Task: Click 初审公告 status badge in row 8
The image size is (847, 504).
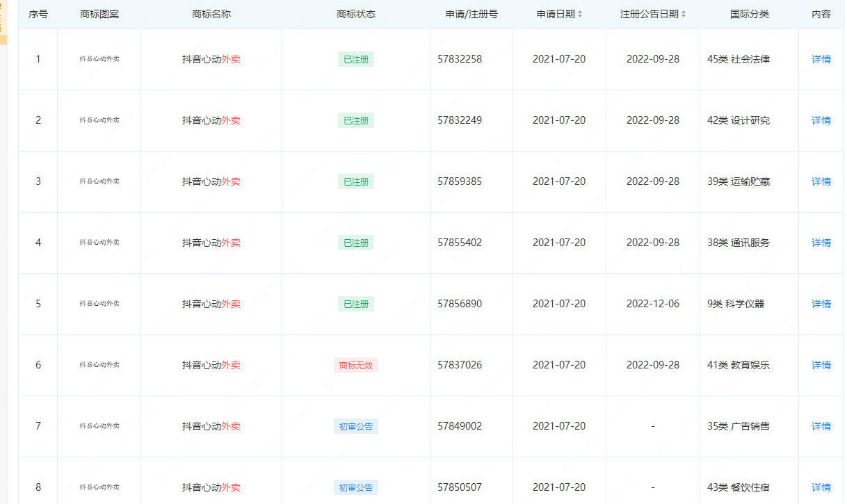Action: click(x=356, y=487)
